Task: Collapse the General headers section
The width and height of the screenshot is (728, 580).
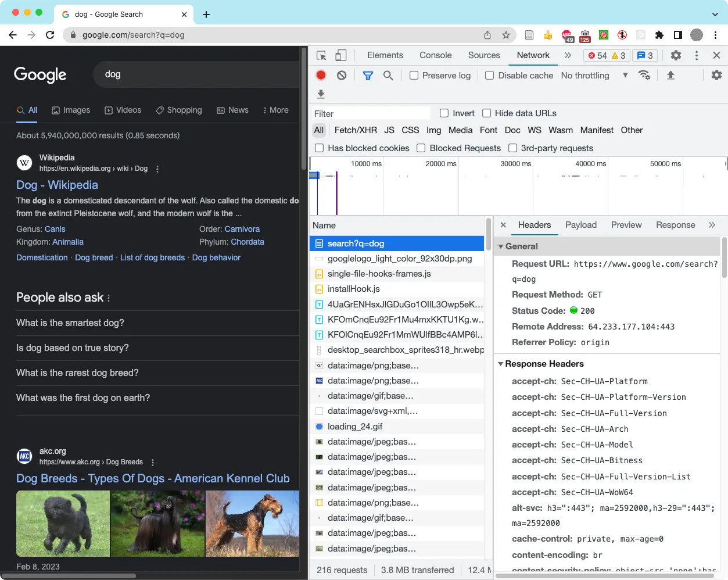Action: 501,246
